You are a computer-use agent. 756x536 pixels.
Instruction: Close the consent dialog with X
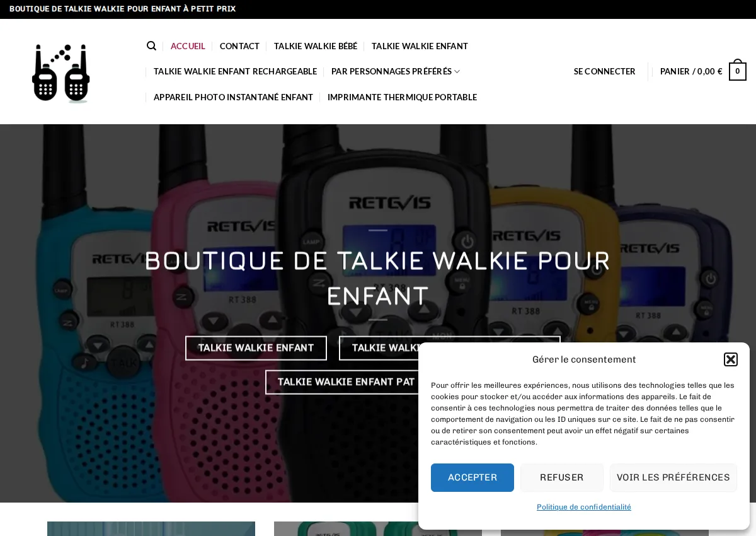(731, 359)
